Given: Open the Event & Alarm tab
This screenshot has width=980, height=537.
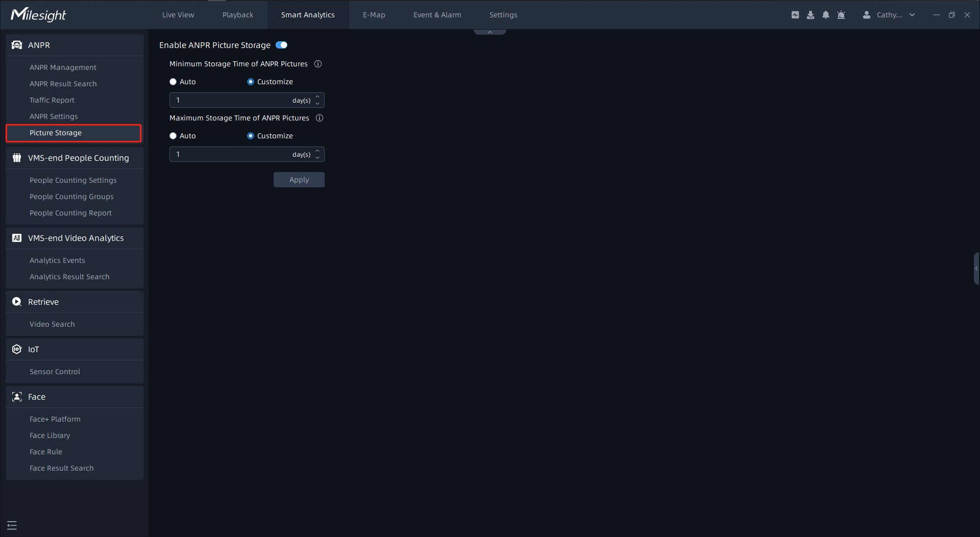Looking at the screenshot, I should [437, 15].
